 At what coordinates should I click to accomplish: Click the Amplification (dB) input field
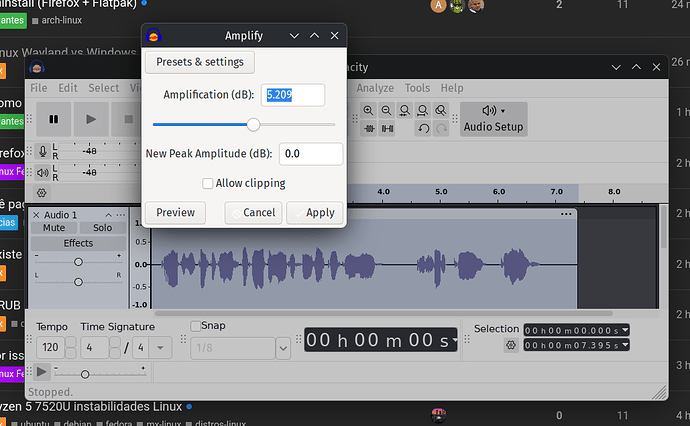293,95
